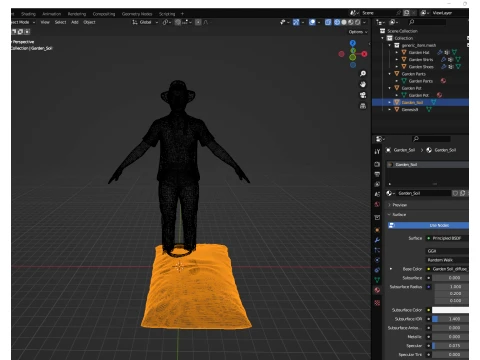Toggle viewport gizmos visibility
Viewport: 480px width, 360px height.
pos(296,22)
